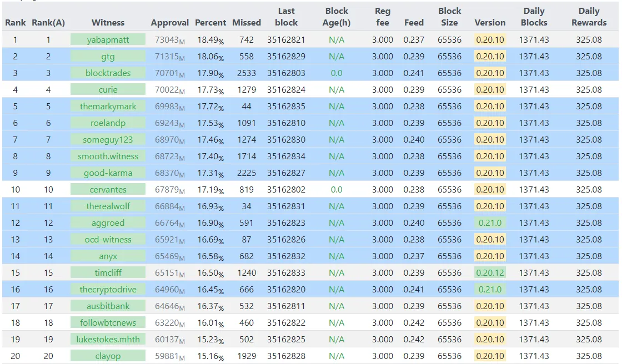Select the aggroed witness entry
Image resolution: width=622 pixels, height=364 pixels.
click(108, 223)
